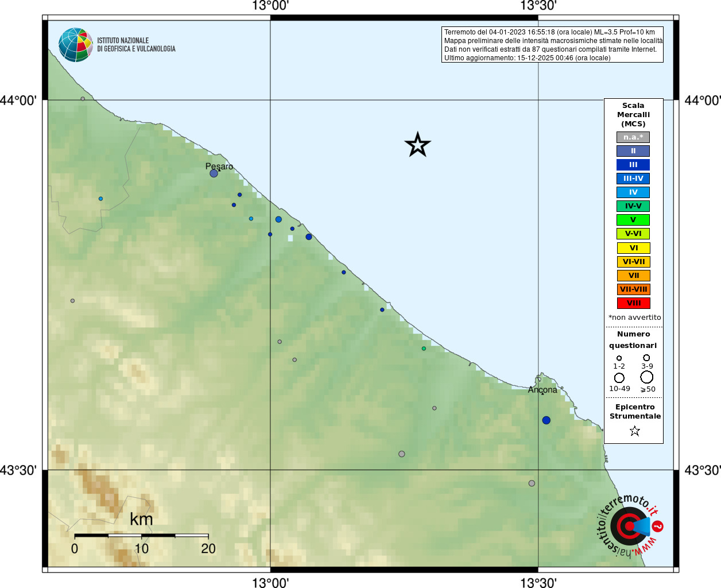Click the '20' value on the scale bar

(x=208, y=548)
